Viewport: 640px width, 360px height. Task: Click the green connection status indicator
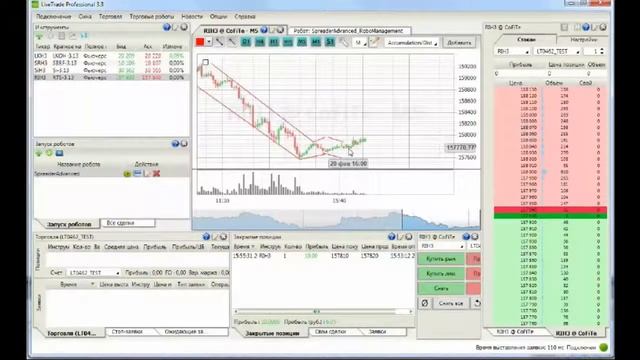point(604,347)
